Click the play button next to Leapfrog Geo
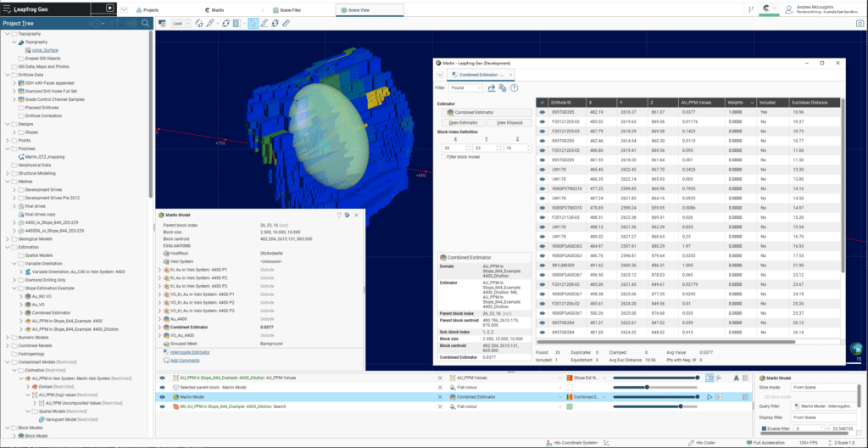The image size is (868, 448). [x=109, y=7]
